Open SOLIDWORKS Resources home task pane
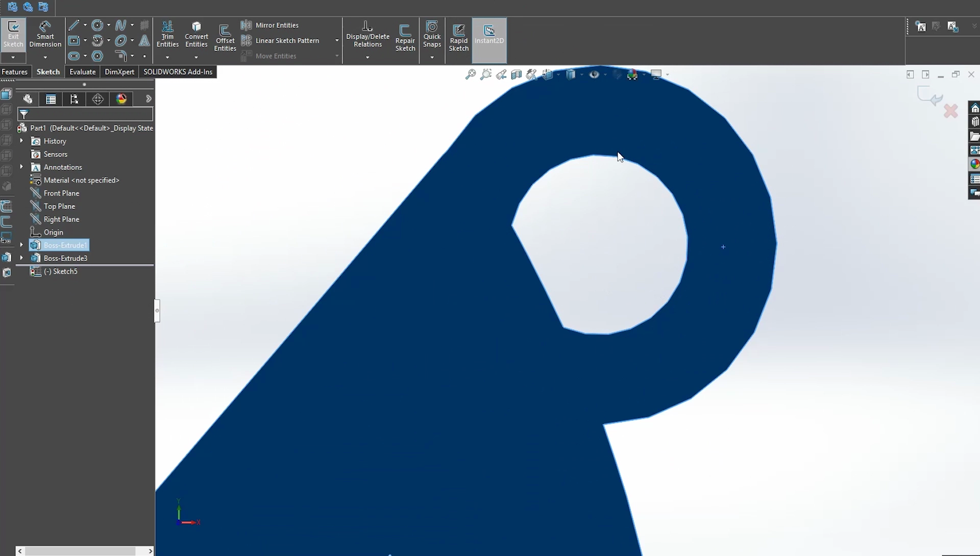This screenshot has height=556, width=980. pyautogui.click(x=975, y=108)
